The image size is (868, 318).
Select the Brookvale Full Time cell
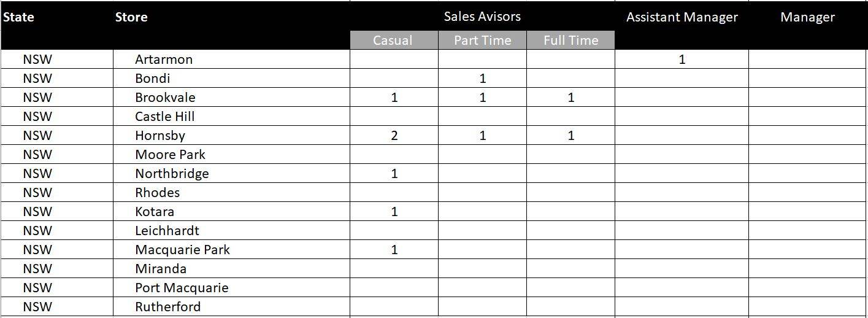(570, 98)
